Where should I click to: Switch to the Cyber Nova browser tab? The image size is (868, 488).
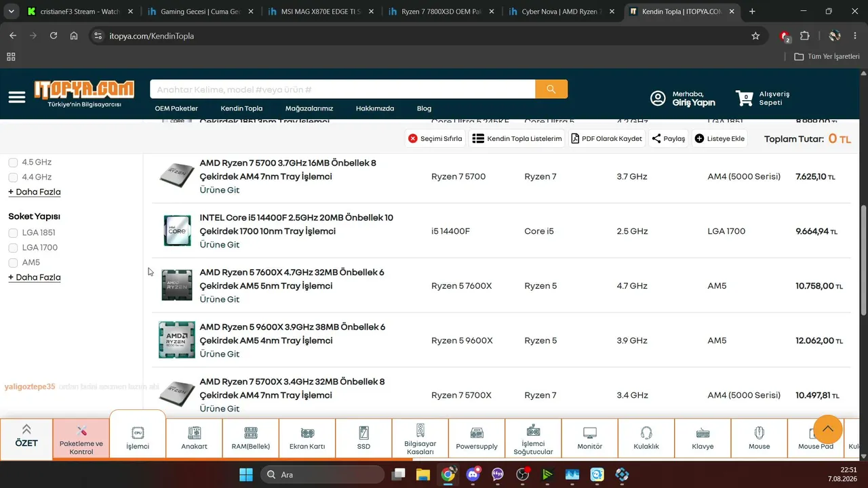point(561,12)
